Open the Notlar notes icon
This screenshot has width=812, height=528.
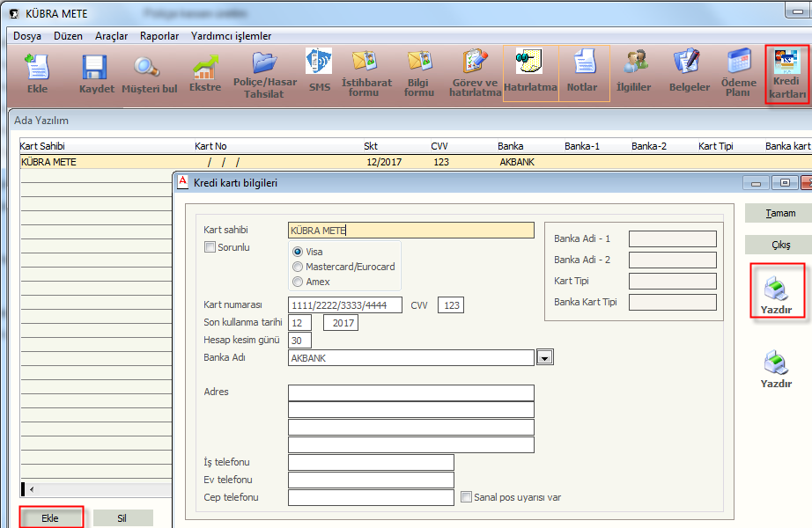[583, 73]
